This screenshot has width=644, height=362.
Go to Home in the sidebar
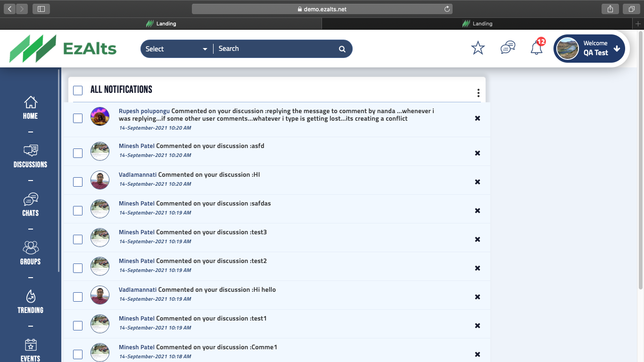coord(30,107)
